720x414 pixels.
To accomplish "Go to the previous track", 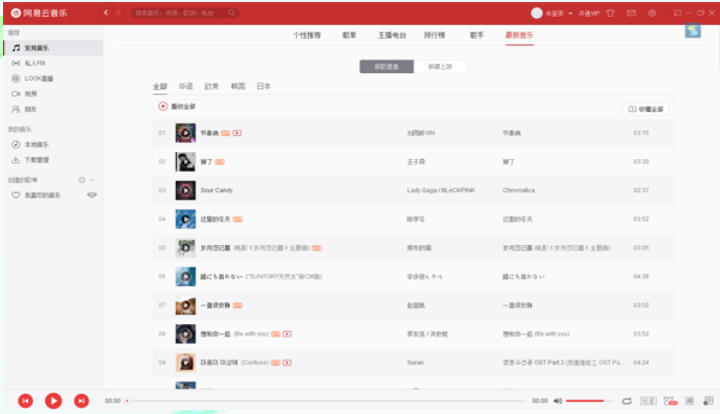I will point(25,400).
